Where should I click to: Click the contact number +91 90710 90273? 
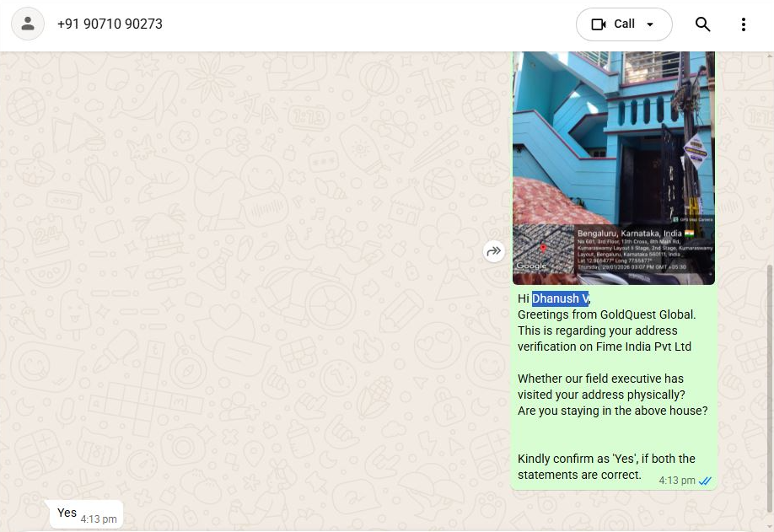(110, 24)
